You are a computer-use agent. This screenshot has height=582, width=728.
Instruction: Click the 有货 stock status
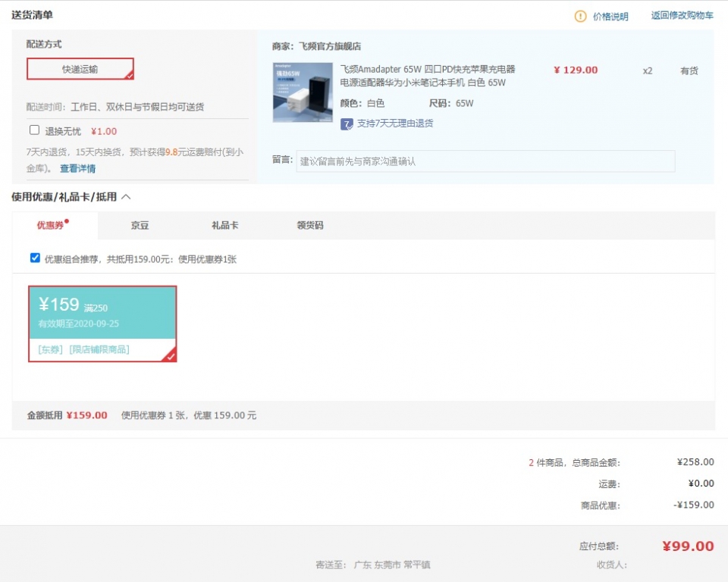[689, 70]
